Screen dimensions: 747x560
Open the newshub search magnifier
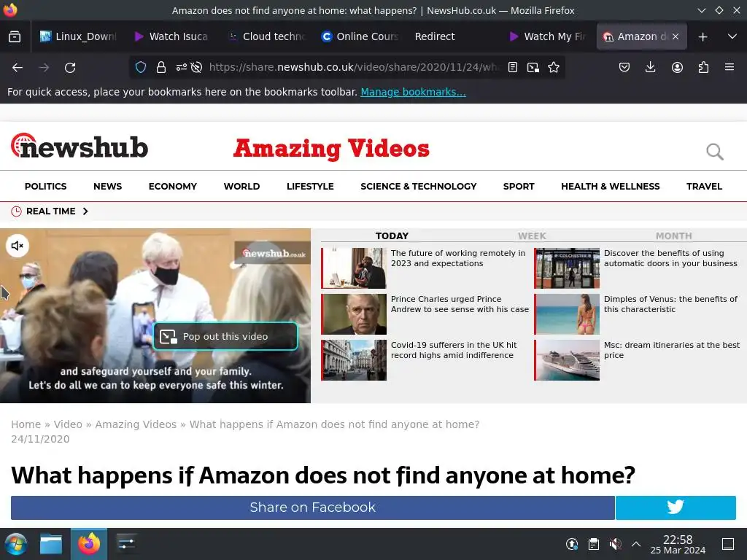[715, 152]
